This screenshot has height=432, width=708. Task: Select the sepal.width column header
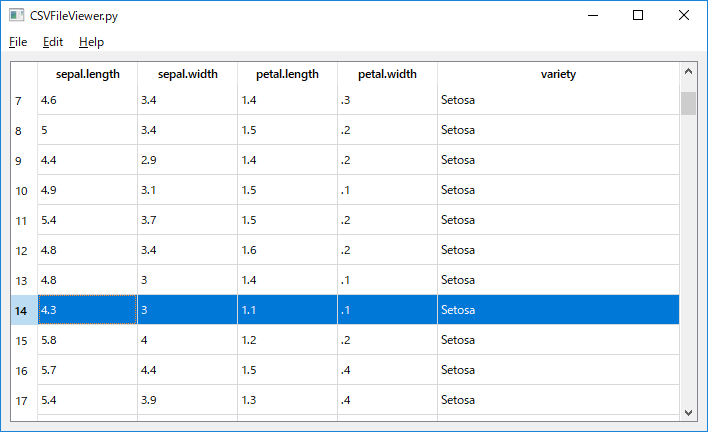[187, 74]
